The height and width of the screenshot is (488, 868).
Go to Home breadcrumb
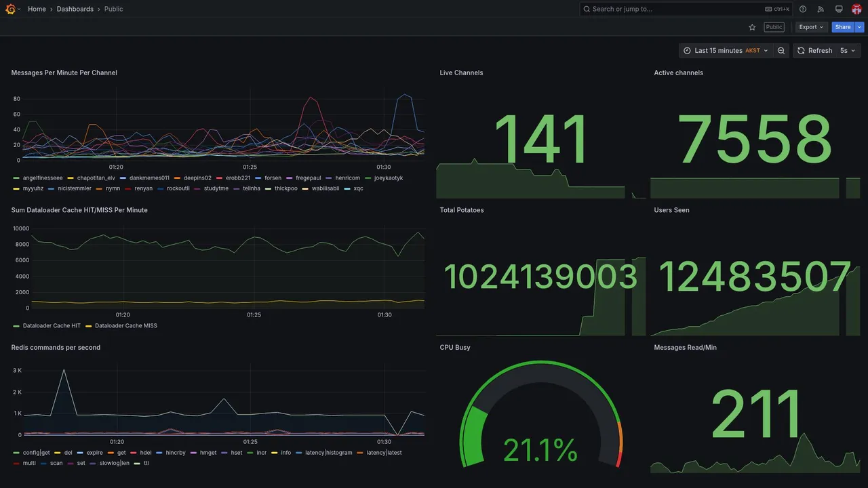[x=37, y=9]
